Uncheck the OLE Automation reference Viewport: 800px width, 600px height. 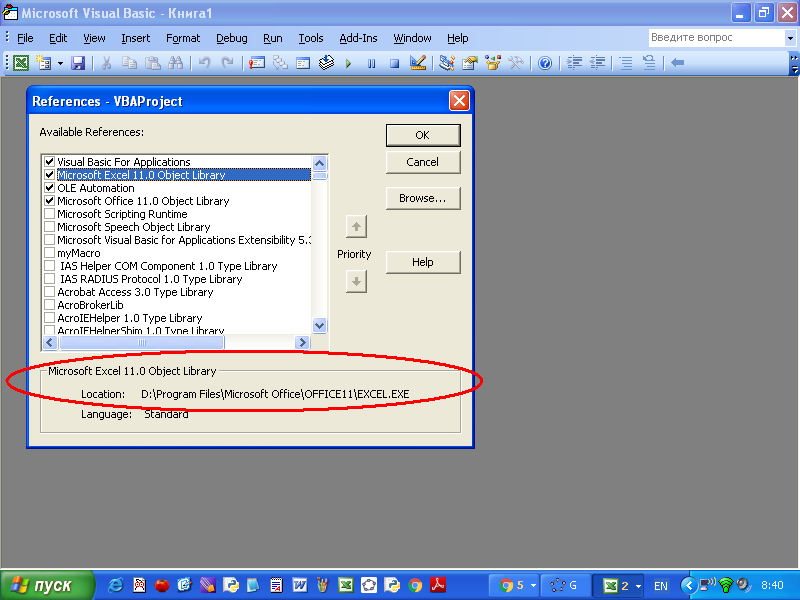coord(49,188)
